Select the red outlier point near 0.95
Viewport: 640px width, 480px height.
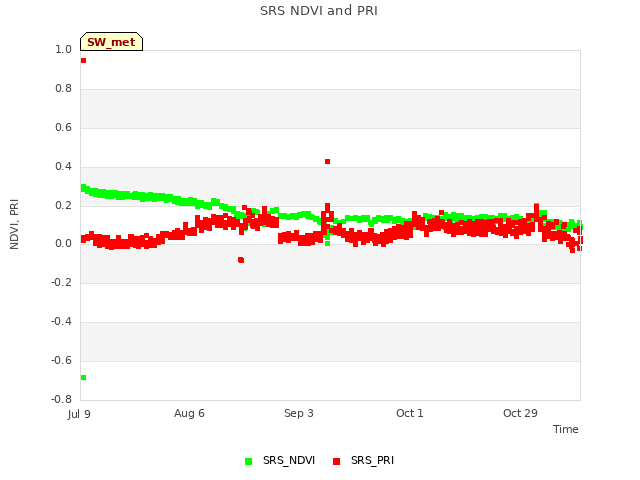tap(83, 60)
